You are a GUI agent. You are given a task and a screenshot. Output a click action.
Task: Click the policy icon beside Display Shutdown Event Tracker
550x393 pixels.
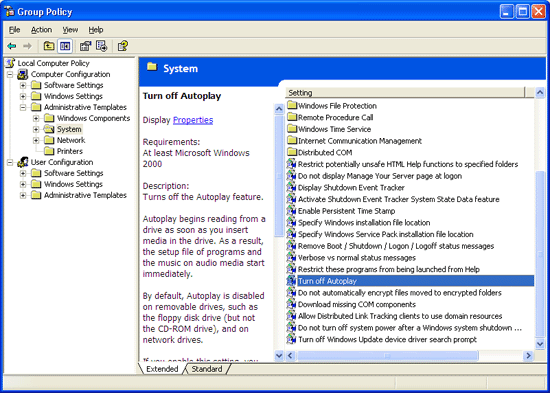pos(291,187)
